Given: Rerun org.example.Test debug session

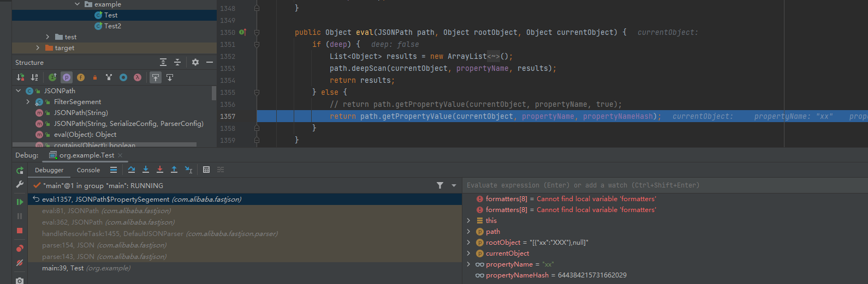Looking at the screenshot, I should pos(20,171).
